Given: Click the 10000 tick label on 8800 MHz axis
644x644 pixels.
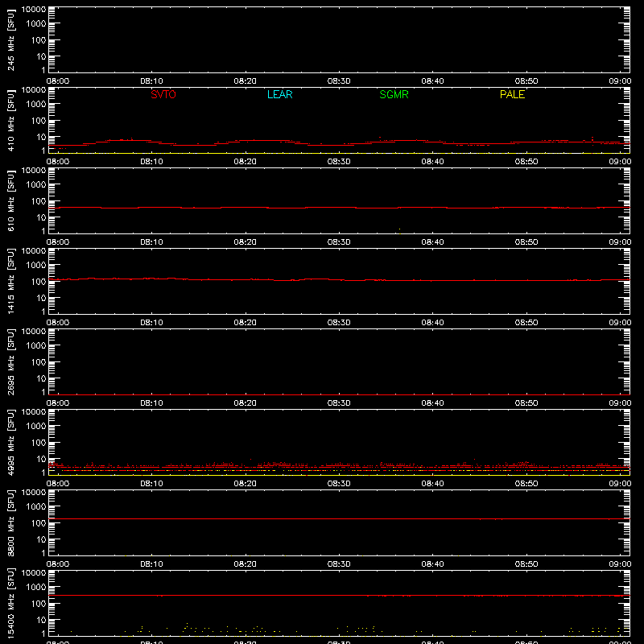Looking at the screenshot, I should point(34,493).
